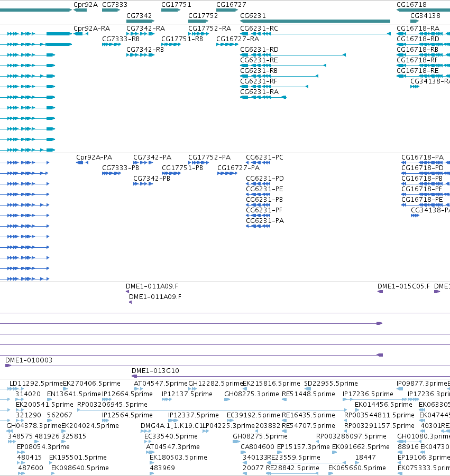Viewport: 450px width, 476px height.
Task: Select the Cpr92A gene label
Action: click(x=86, y=5)
